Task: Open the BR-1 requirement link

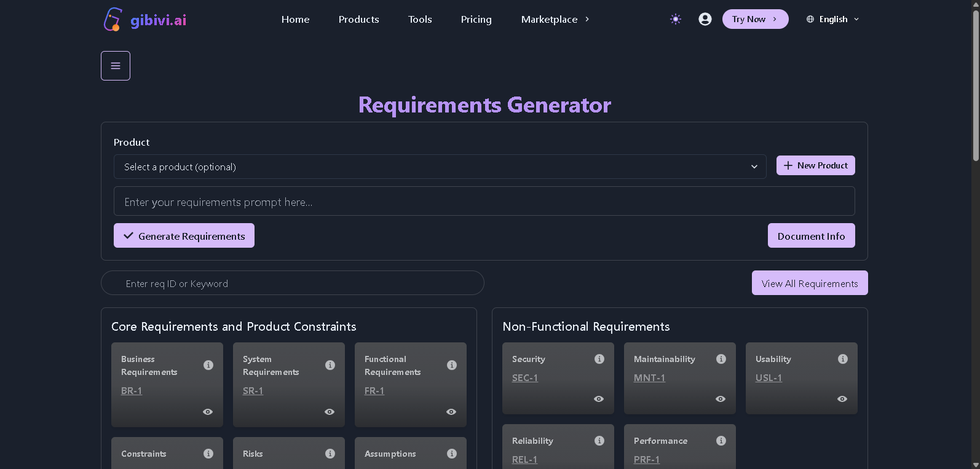Action: [x=132, y=391]
